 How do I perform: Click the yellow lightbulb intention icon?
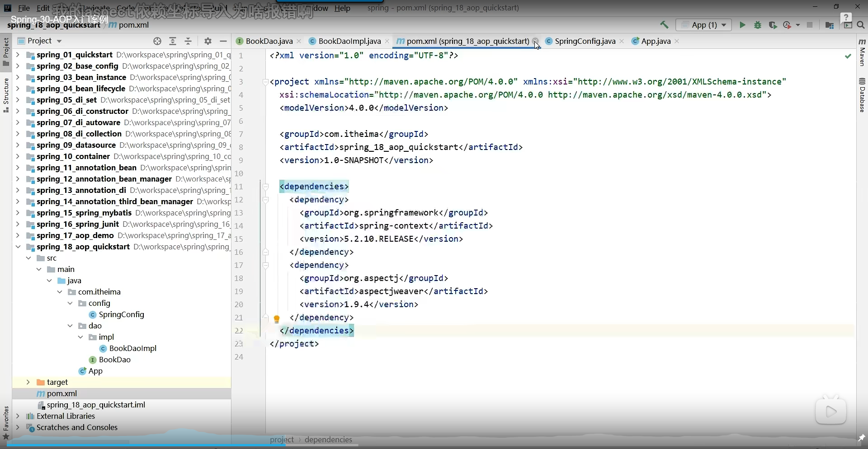[x=277, y=319]
